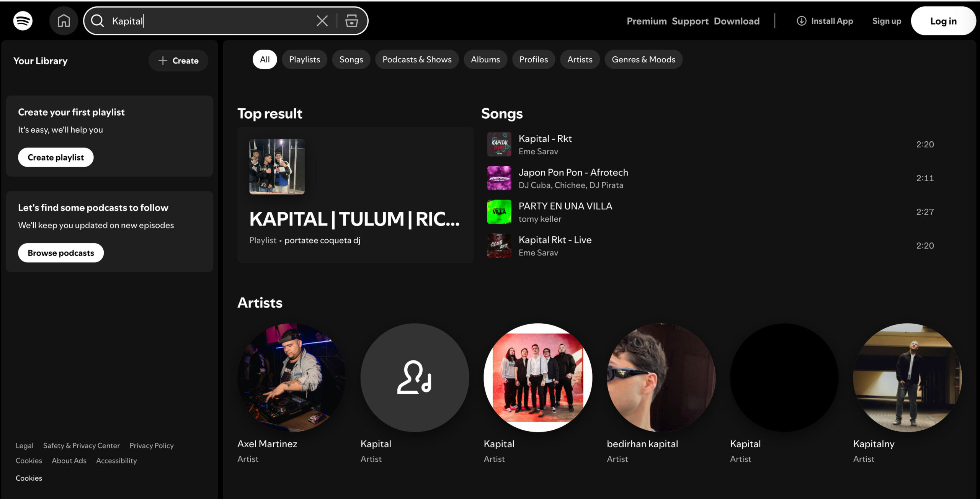Open Genres & Moods filter
980x499 pixels.
pyautogui.click(x=643, y=59)
